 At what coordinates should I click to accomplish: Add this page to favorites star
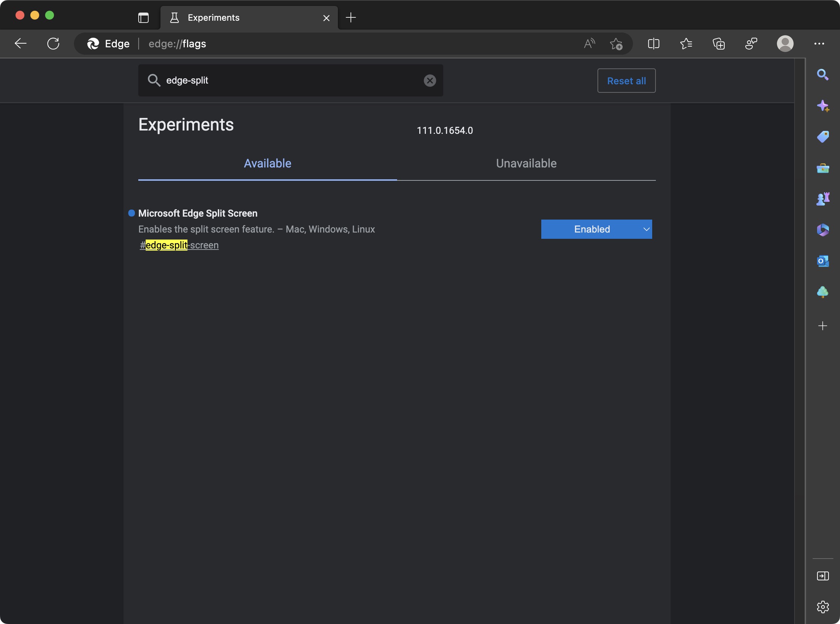point(616,44)
